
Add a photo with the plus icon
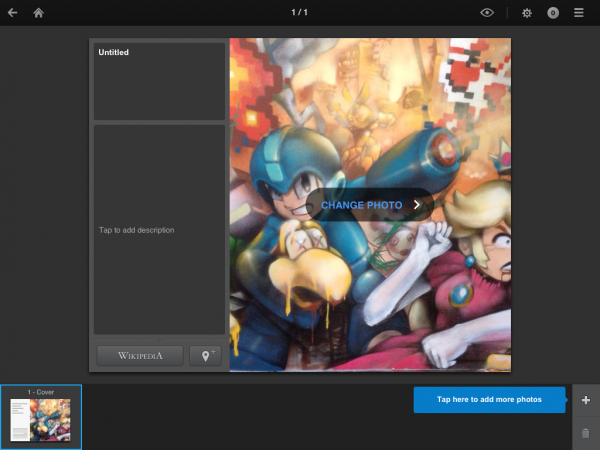tap(585, 400)
